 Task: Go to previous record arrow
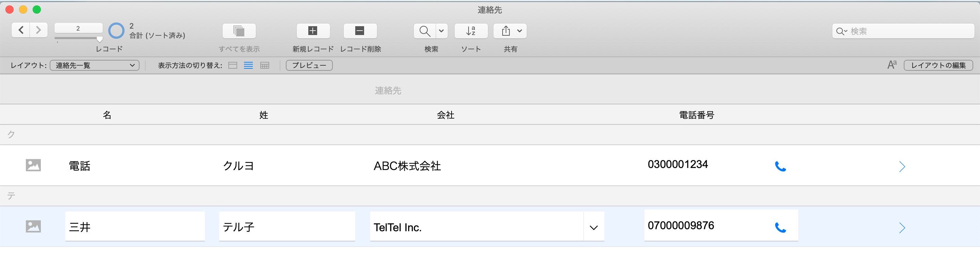(x=21, y=30)
